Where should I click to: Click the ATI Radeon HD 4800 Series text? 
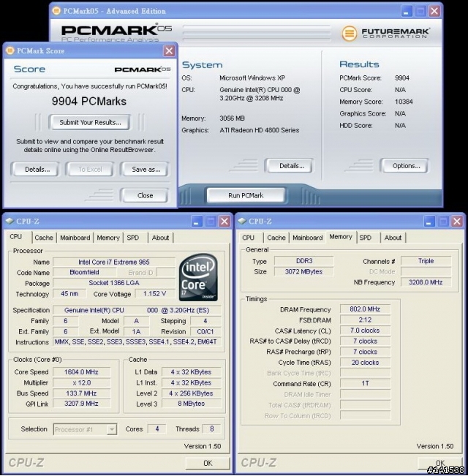tap(259, 130)
